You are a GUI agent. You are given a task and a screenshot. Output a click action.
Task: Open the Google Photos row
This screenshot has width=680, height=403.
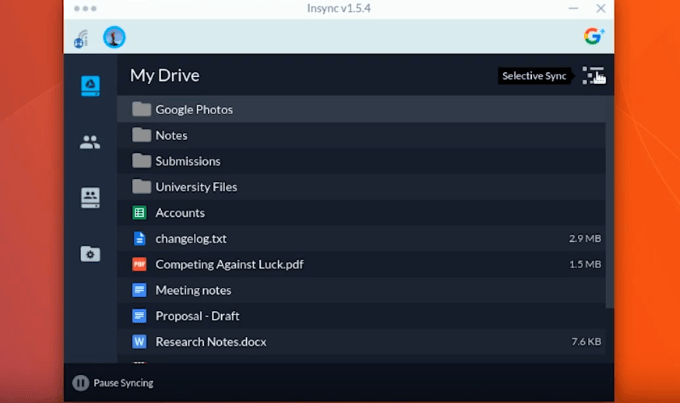361,109
